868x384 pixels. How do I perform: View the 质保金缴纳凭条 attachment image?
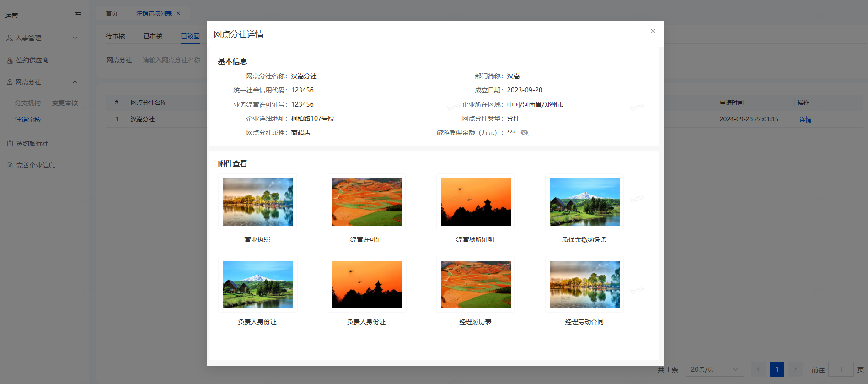[x=584, y=202]
